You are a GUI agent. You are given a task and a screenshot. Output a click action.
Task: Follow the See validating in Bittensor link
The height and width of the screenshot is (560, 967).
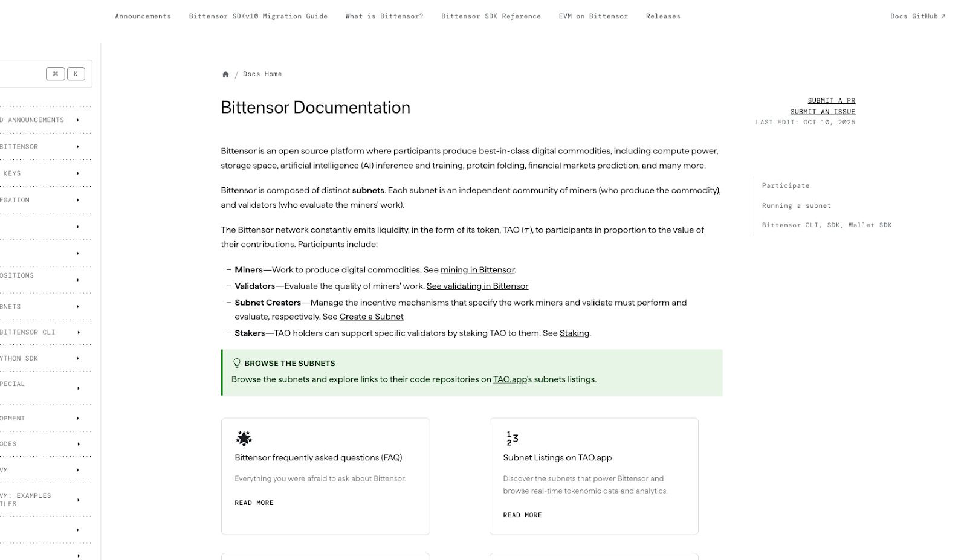(477, 286)
